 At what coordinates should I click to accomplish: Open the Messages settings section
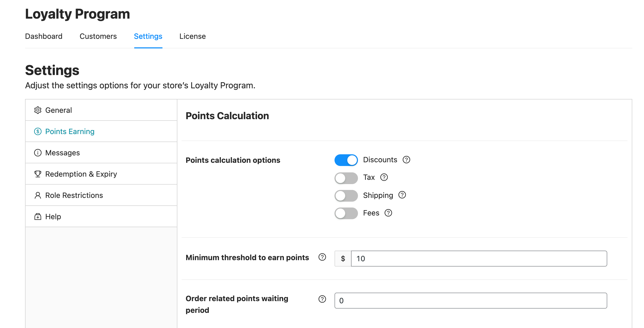pos(63,153)
